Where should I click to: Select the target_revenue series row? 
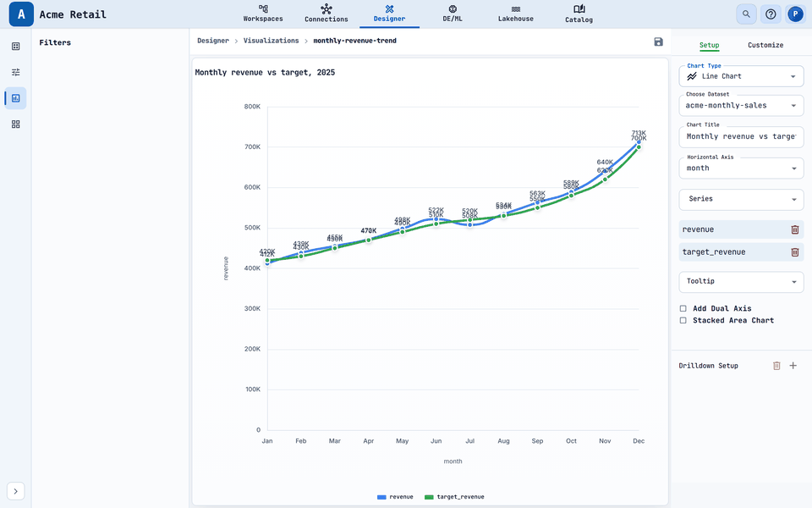coord(741,252)
